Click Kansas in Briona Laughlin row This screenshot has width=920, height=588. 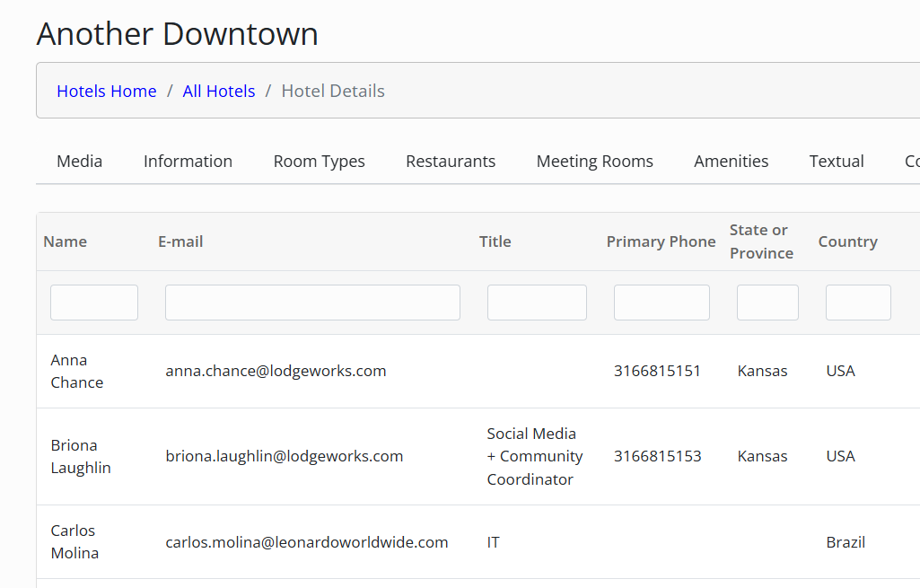pyautogui.click(x=762, y=456)
